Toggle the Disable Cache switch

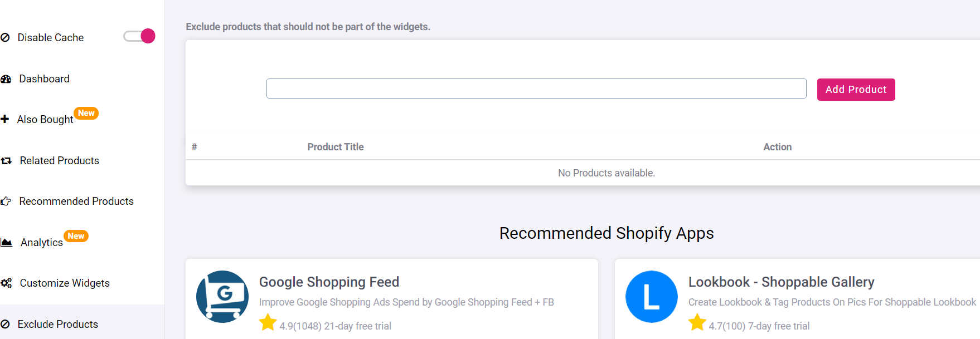pos(139,36)
